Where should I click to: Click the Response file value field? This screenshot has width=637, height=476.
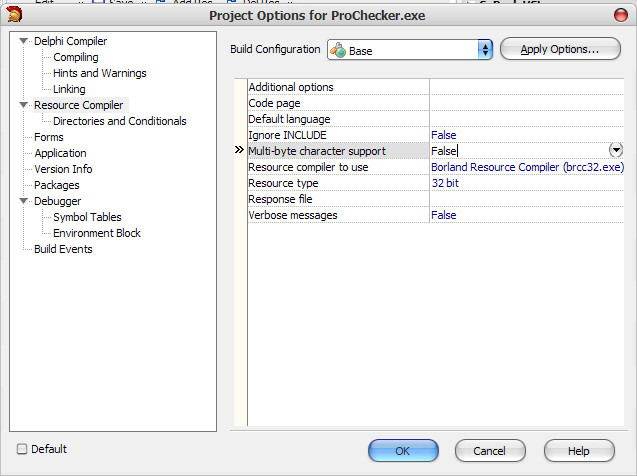[x=526, y=199]
